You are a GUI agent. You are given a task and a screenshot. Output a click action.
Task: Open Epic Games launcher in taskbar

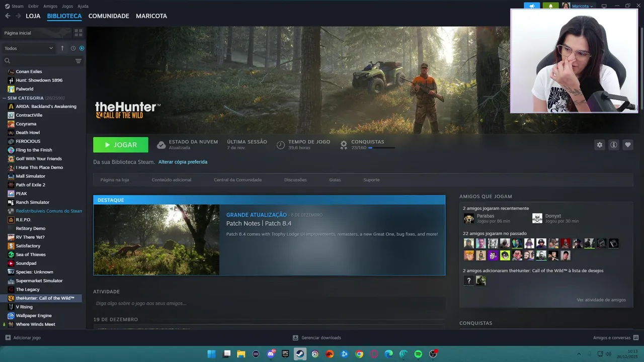coord(286,354)
